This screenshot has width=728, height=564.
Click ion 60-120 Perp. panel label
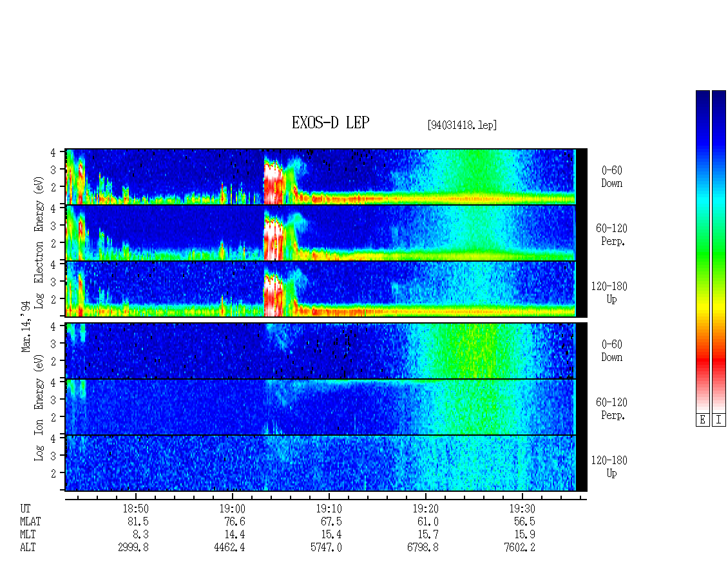[611, 409]
